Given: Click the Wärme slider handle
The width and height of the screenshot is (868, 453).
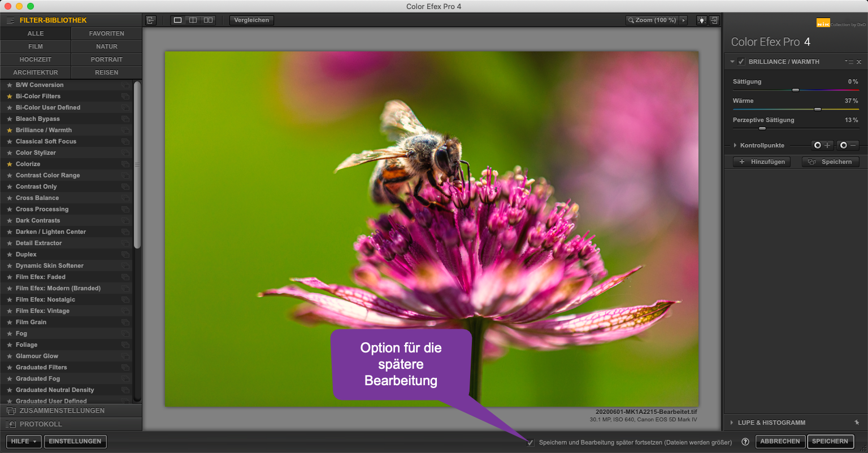Looking at the screenshot, I should [817, 109].
